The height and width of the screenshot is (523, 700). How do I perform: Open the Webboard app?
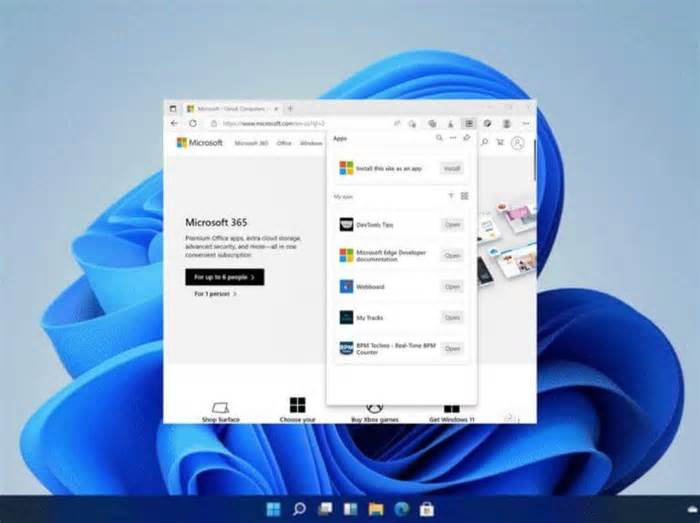point(452,286)
